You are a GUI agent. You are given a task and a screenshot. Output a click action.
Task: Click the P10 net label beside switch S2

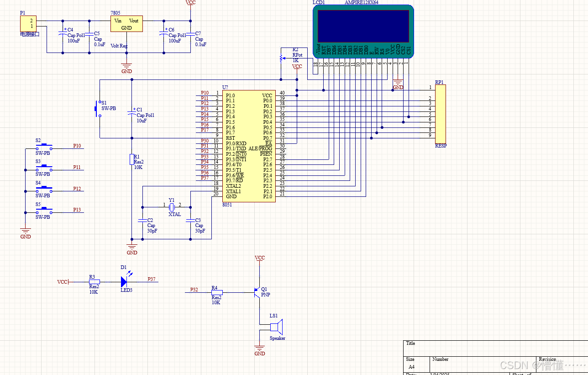(77, 146)
